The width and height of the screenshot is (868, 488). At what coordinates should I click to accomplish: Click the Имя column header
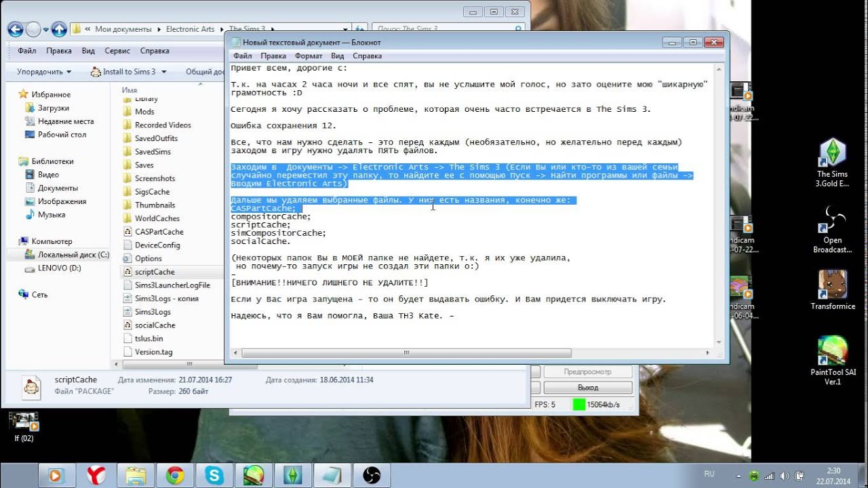click(130, 89)
